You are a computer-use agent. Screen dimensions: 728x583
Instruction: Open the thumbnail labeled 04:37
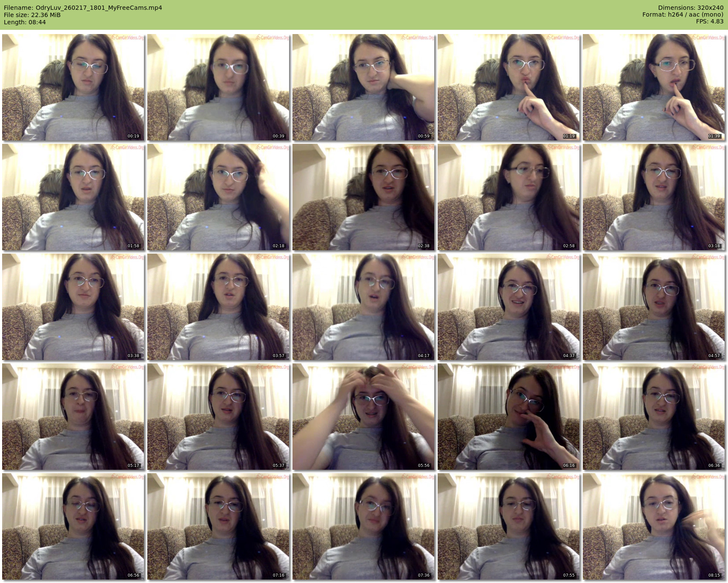(508, 307)
